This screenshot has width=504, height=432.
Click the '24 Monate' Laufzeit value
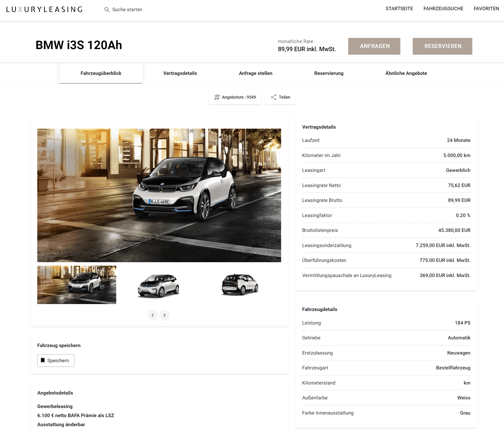tap(459, 140)
